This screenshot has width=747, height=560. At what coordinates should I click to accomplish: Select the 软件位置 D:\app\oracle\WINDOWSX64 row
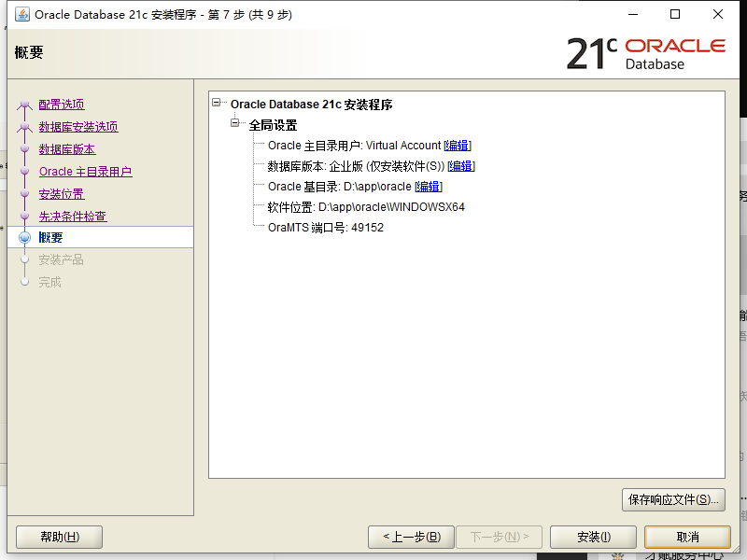click(366, 207)
